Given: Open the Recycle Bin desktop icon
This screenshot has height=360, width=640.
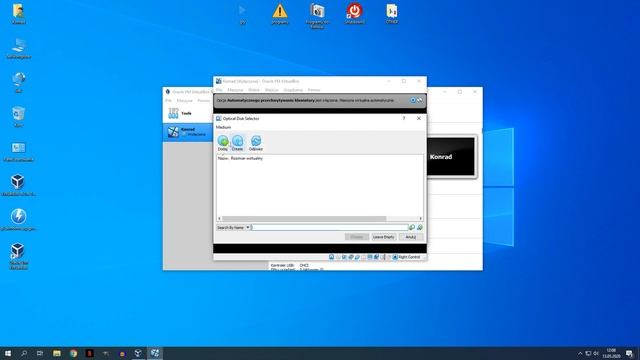Looking at the screenshot, I should (x=18, y=117).
